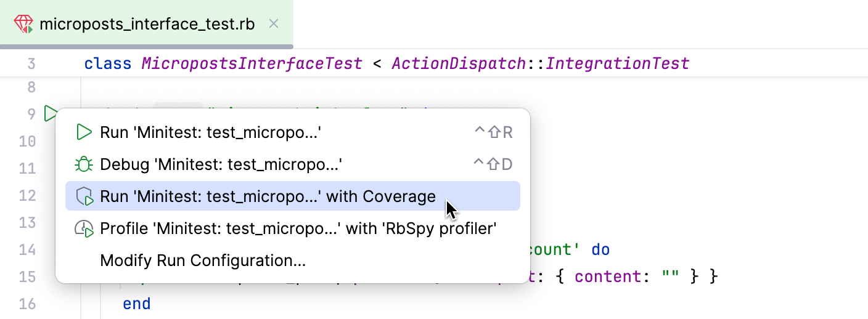Image resolution: width=868 pixels, height=319 pixels.
Task: Click the Profile stopwatch icon in menu
Action: tap(84, 229)
